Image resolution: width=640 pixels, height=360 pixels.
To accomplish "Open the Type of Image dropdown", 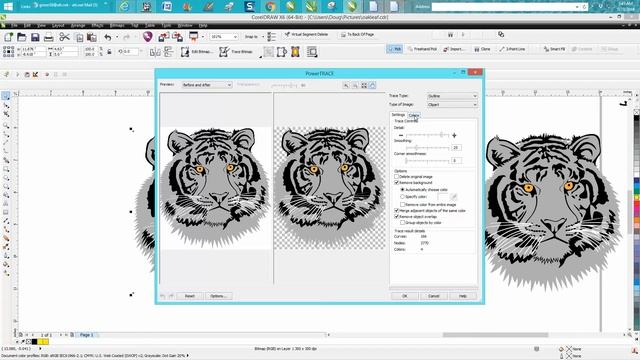I will coord(452,104).
